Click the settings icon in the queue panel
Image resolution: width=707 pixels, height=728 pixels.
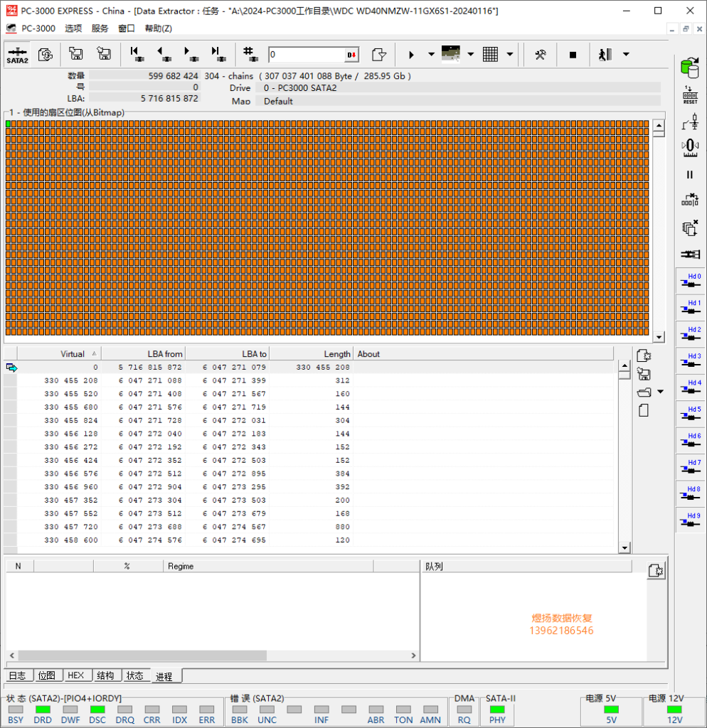click(x=656, y=570)
